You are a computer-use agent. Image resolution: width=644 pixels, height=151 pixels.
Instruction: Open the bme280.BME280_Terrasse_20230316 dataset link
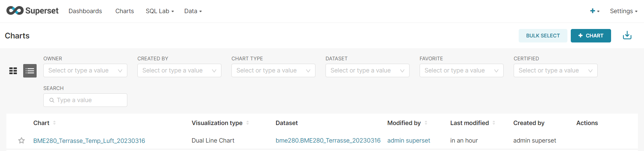click(328, 141)
